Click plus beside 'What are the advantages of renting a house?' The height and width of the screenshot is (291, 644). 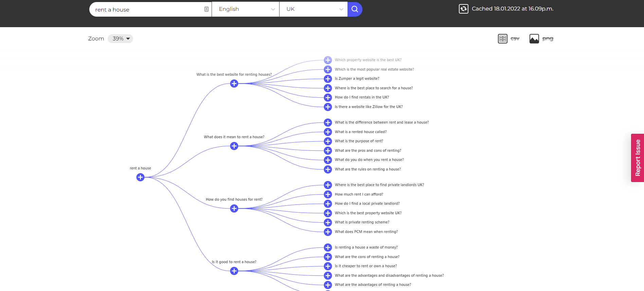coord(328,285)
